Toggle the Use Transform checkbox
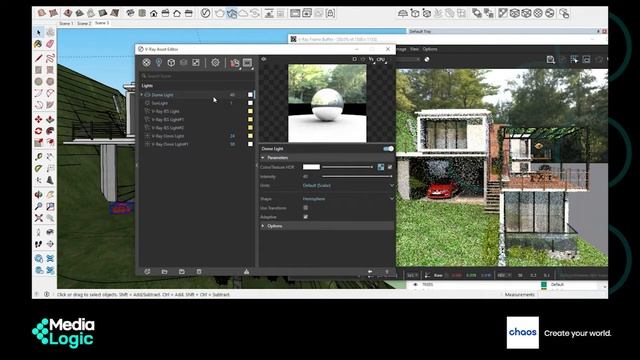Viewport: 640px width, 360px height. (x=306, y=208)
